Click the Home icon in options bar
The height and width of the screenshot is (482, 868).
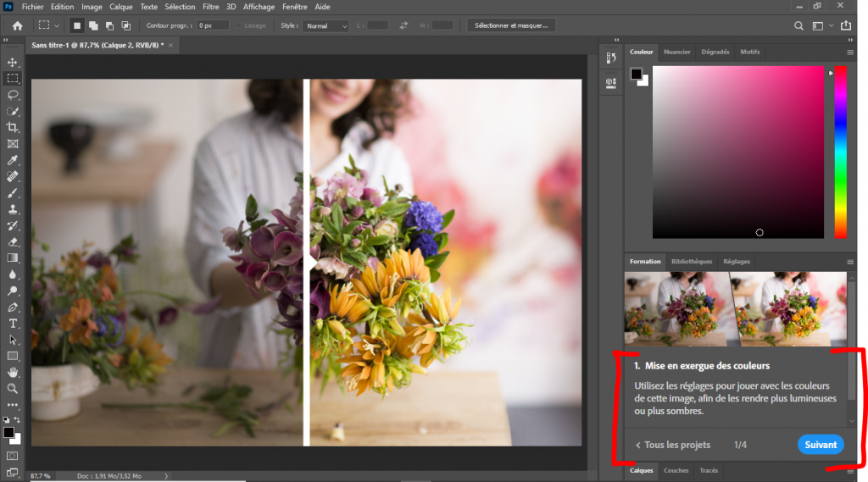click(x=17, y=25)
